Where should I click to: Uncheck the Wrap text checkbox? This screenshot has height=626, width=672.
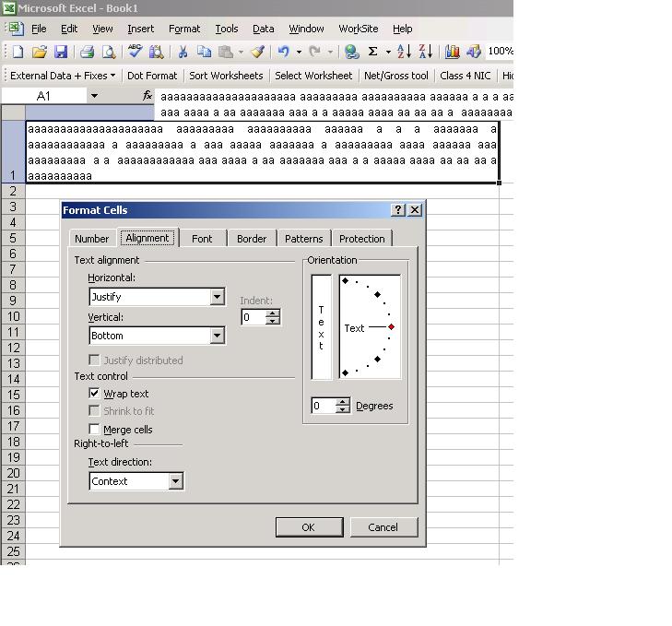94,394
